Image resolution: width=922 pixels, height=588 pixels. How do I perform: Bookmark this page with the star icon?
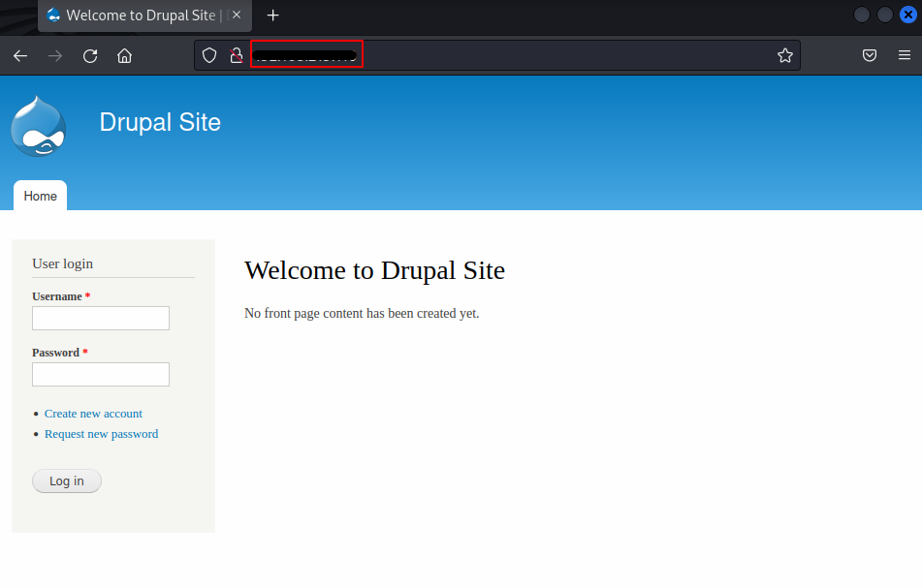(x=784, y=56)
